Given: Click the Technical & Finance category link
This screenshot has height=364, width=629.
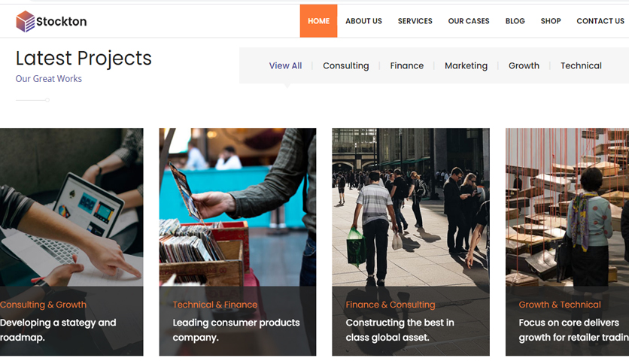Looking at the screenshot, I should [215, 305].
